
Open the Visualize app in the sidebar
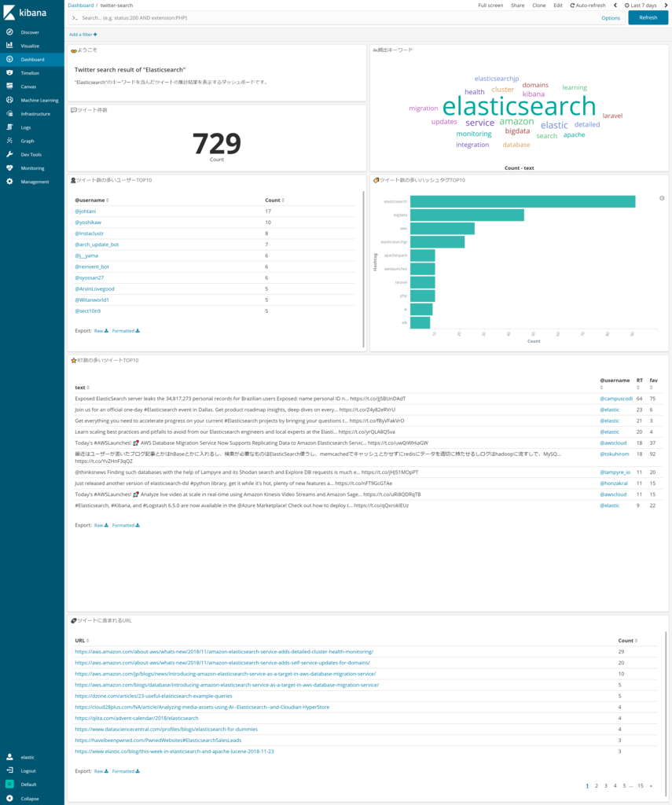(x=31, y=46)
